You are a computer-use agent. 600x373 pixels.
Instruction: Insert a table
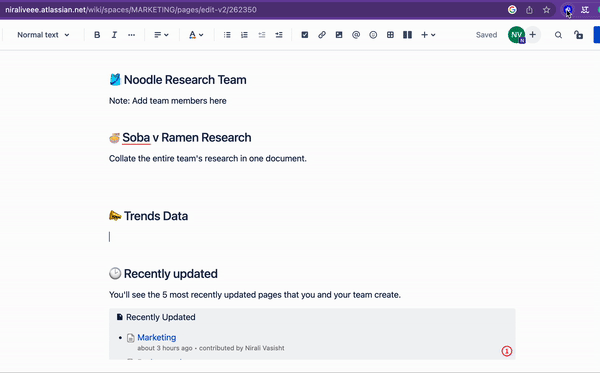tap(390, 35)
